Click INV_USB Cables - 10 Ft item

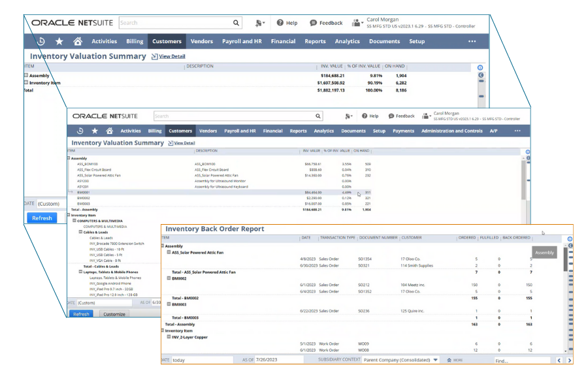point(106,249)
